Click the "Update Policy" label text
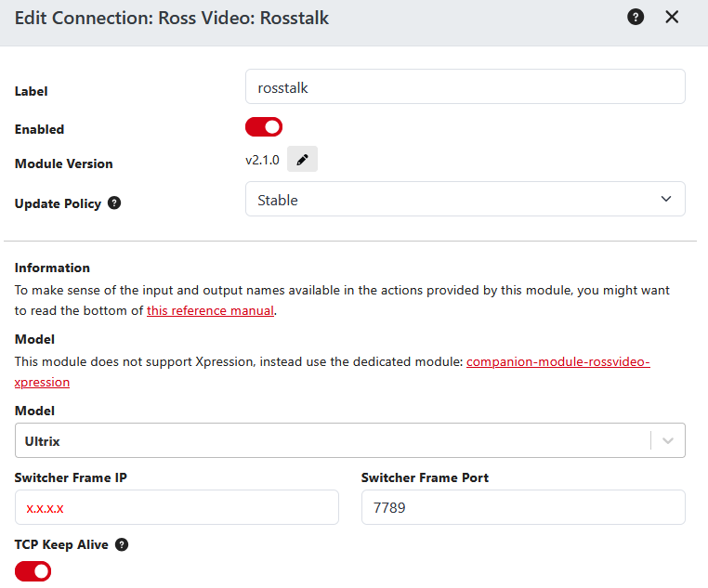 (58, 203)
